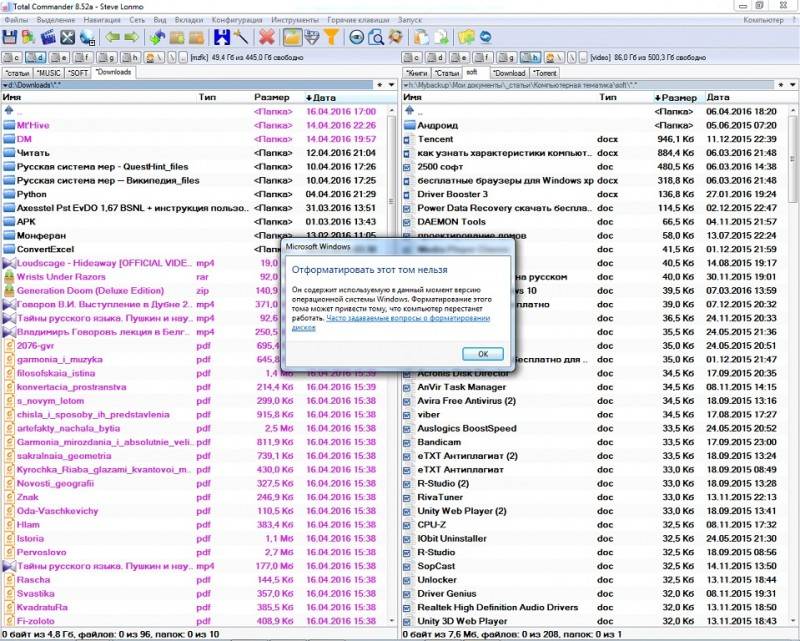The image size is (800, 641).
Task: Select the RivaTuner doc file
Action: (595, 497)
